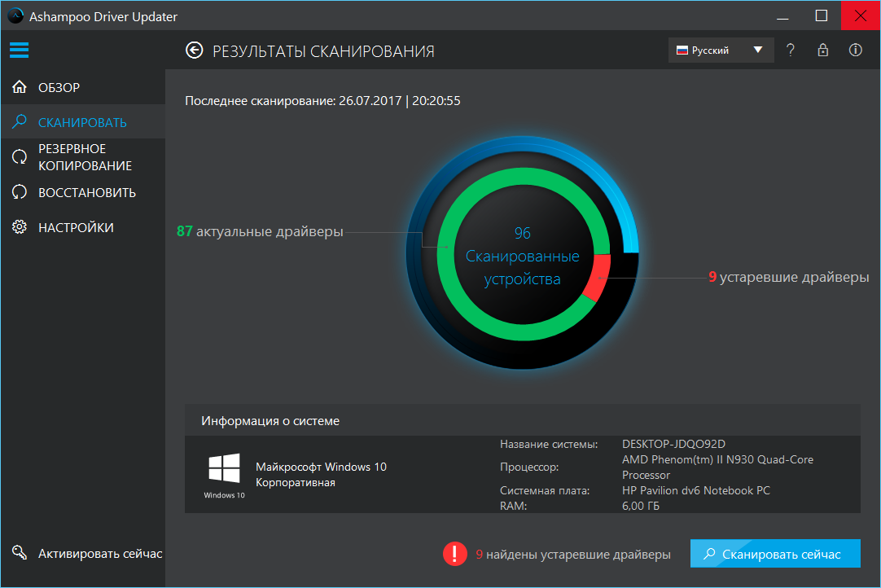Open the info (i) icon
The height and width of the screenshot is (588, 881).
[x=855, y=50]
